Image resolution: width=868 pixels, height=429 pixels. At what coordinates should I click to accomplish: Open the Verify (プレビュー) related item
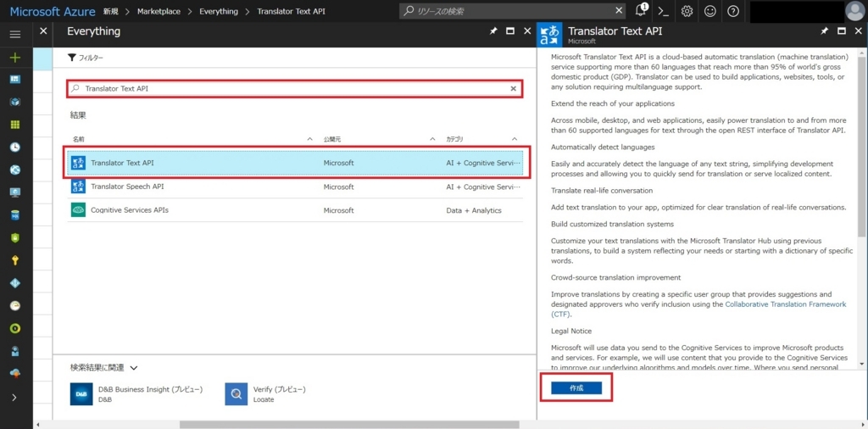[265, 394]
